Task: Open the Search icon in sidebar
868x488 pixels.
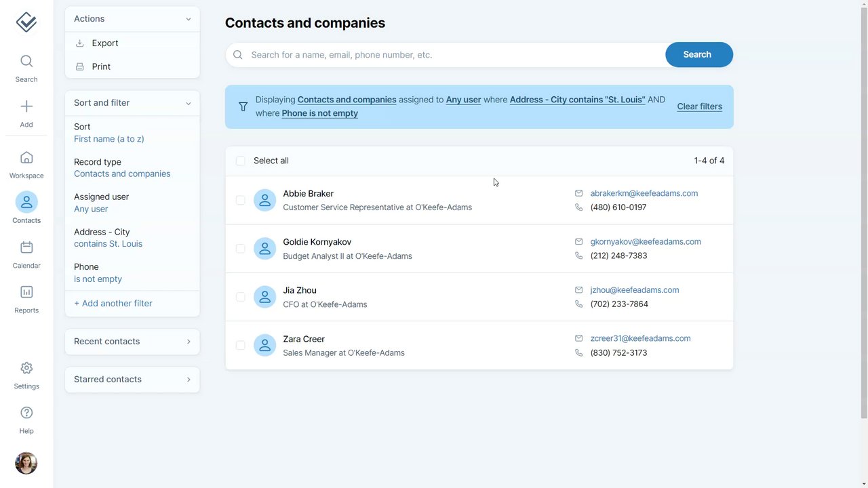Action: (26, 62)
